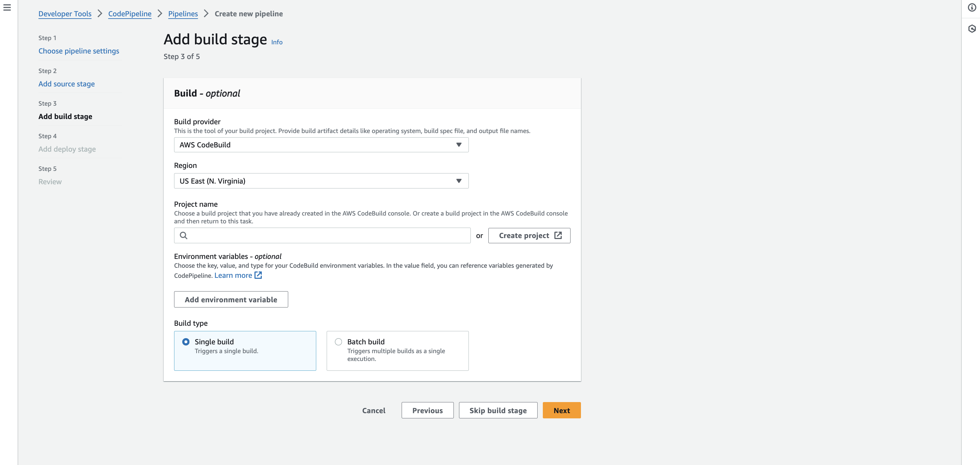The image size is (980, 465).
Task: Focus the Project name search field
Action: coord(327,235)
